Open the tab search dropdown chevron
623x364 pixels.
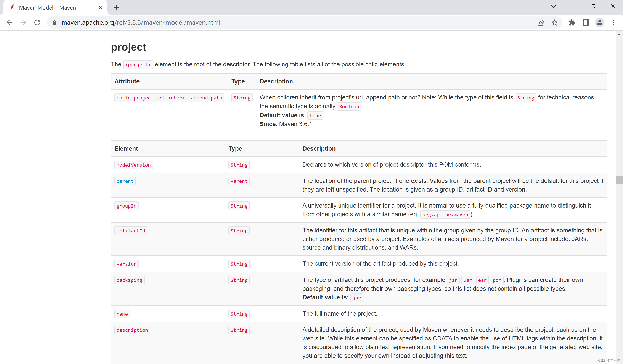pos(554,6)
